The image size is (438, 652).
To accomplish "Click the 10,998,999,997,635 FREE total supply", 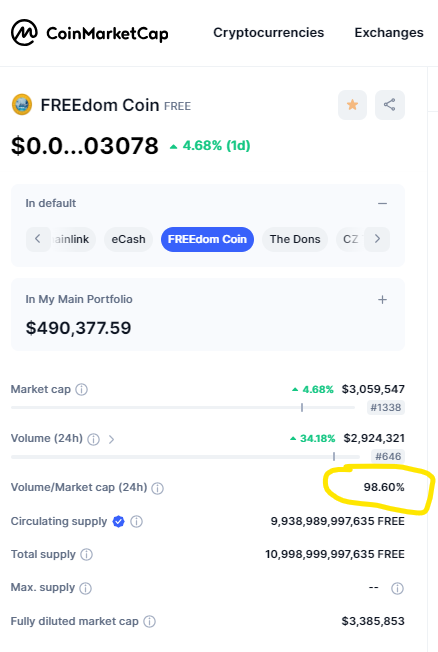I will pyautogui.click(x=335, y=554).
